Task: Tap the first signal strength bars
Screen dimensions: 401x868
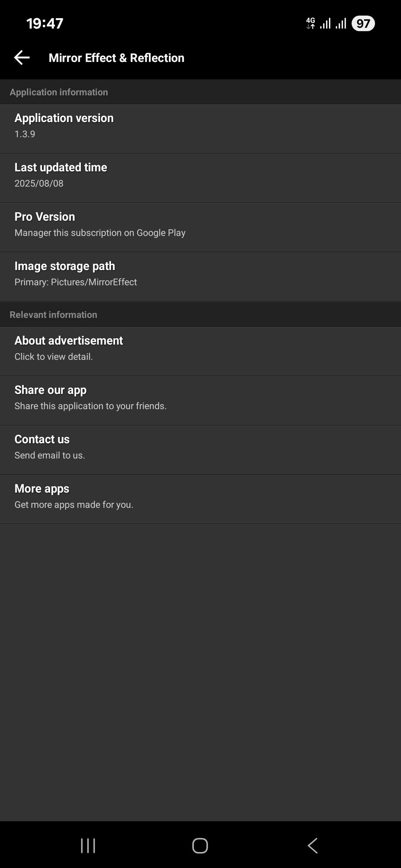Action: pos(325,23)
